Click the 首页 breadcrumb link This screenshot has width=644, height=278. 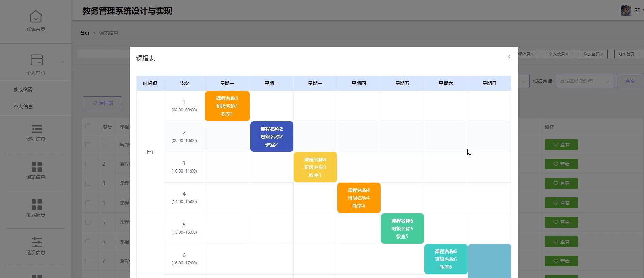click(85, 33)
